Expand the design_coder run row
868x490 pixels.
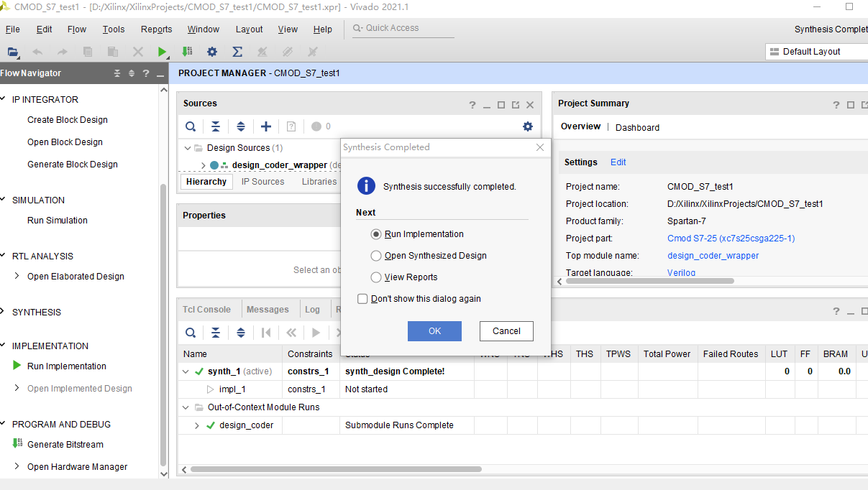198,425
